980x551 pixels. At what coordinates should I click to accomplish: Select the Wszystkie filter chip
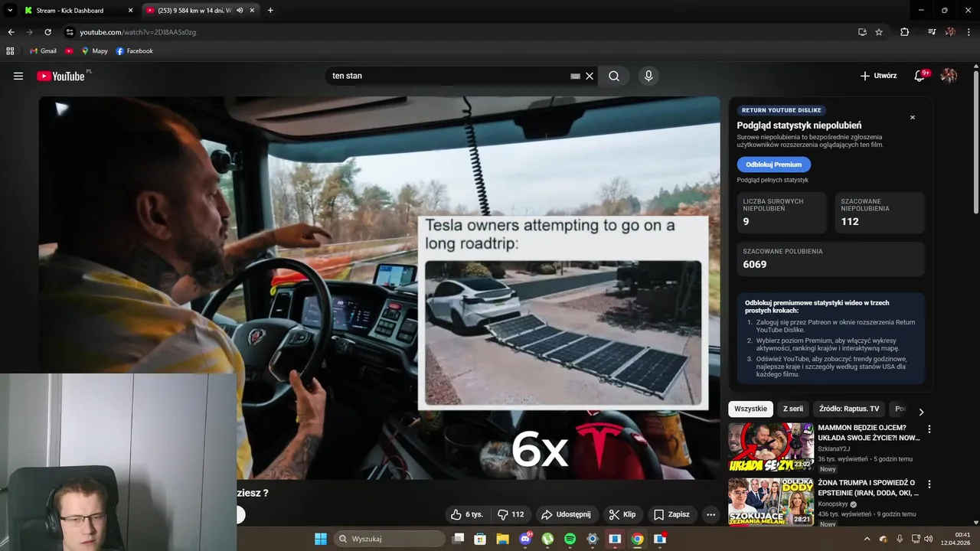(x=750, y=409)
